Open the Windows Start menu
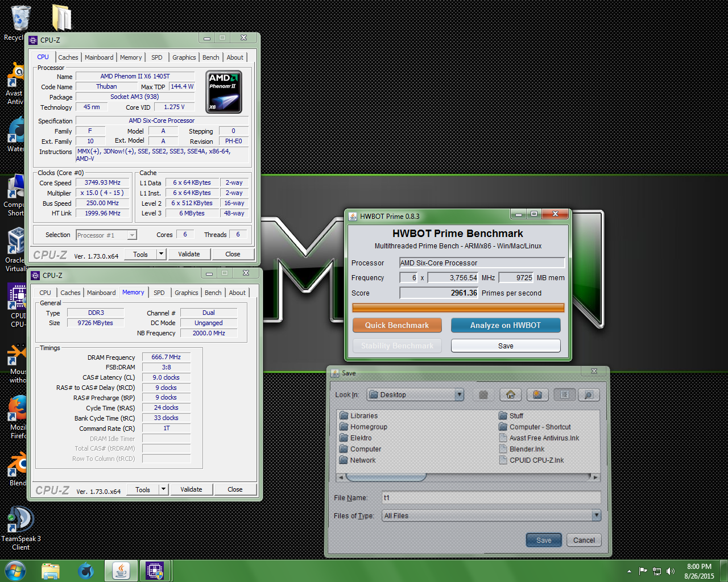The height and width of the screenshot is (582, 728). click(15, 571)
